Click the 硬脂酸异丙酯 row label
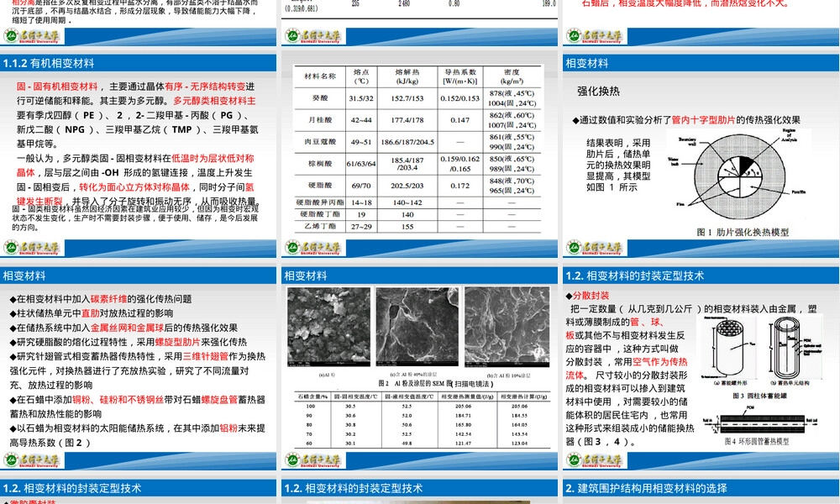 pyautogui.click(x=320, y=202)
